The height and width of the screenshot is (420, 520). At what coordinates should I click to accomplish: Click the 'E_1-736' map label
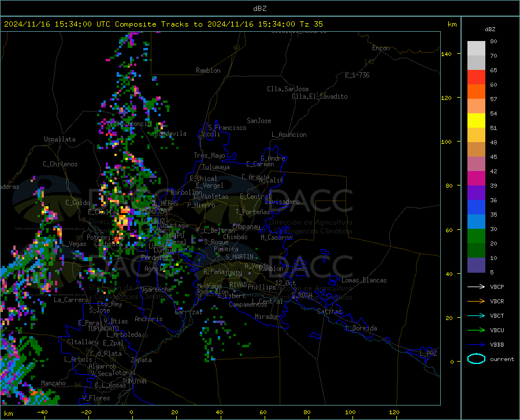click(x=357, y=75)
